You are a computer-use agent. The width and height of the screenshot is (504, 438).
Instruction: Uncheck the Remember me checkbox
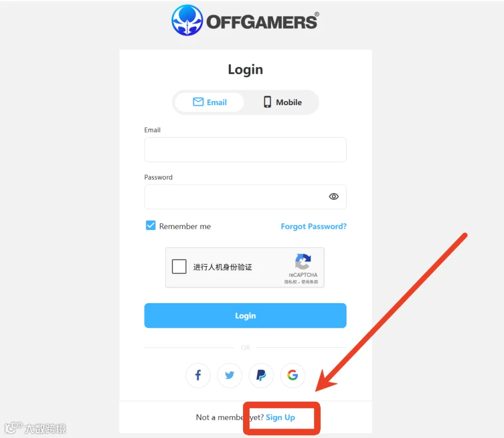[151, 225]
